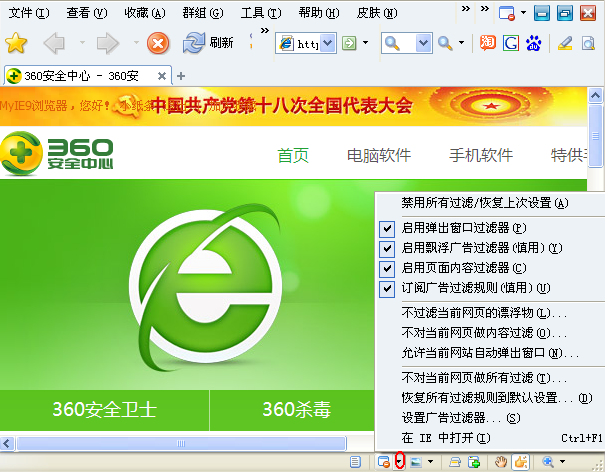The width and height of the screenshot is (605, 472).
Task: Open the 查看 menu
Action: (x=87, y=13)
